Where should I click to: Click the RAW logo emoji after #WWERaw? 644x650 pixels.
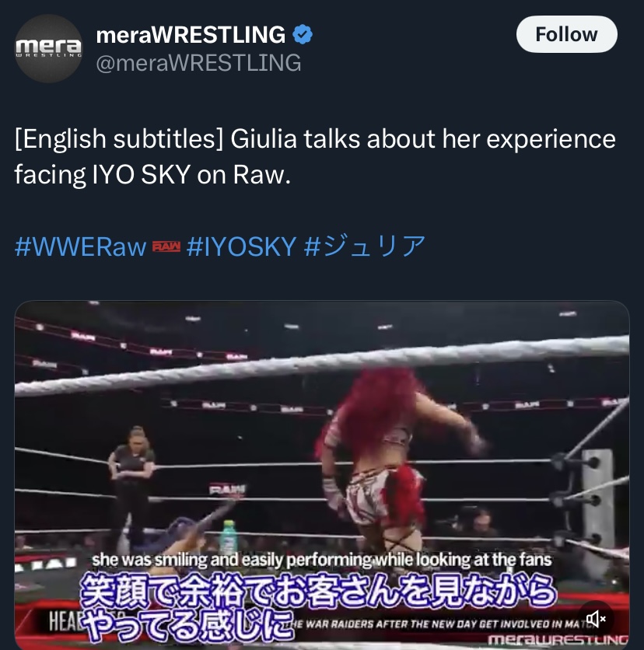(x=166, y=246)
